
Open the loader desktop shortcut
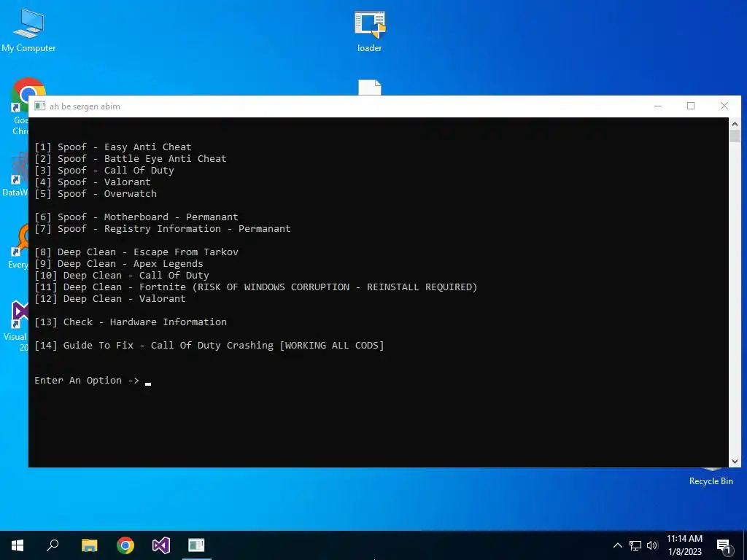[370, 31]
